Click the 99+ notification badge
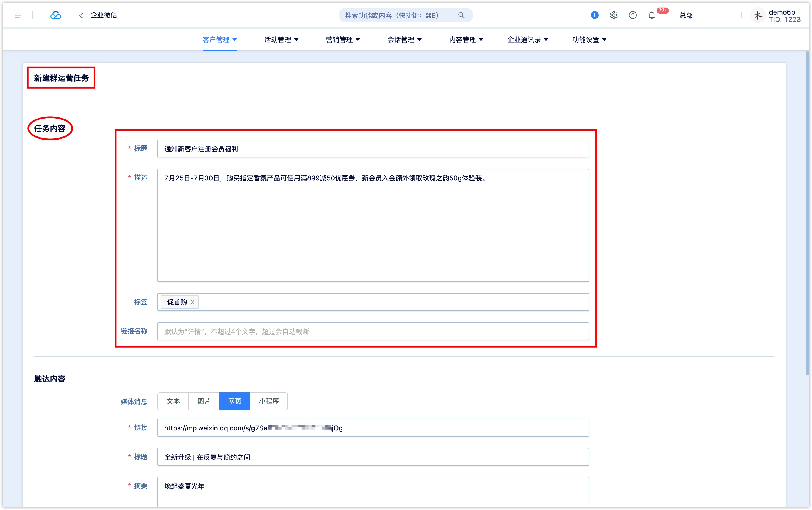Screen dimensions: 812x510 coord(662,10)
